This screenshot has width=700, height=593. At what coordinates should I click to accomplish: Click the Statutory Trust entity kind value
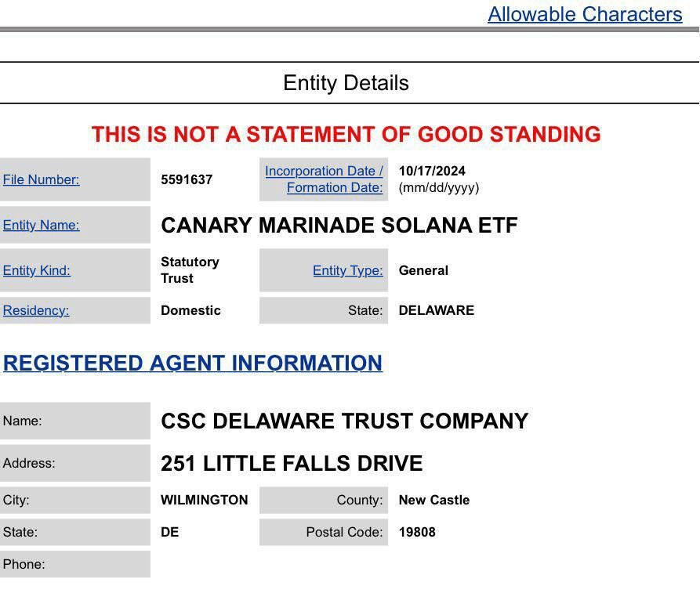click(x=190, y=270)
